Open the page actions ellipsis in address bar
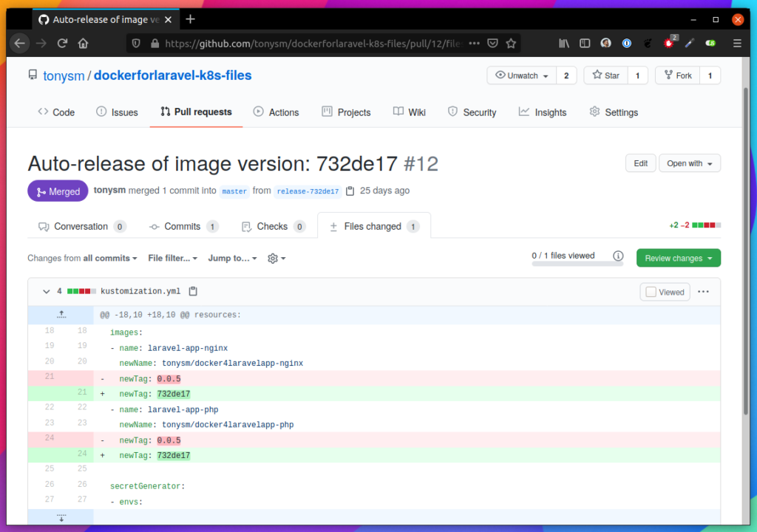 [x=474, y=44]
